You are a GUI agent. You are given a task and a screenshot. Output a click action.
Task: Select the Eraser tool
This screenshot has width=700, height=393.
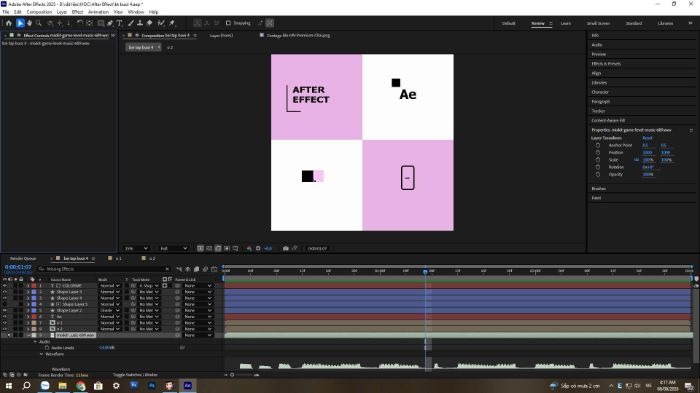(150, 23)
